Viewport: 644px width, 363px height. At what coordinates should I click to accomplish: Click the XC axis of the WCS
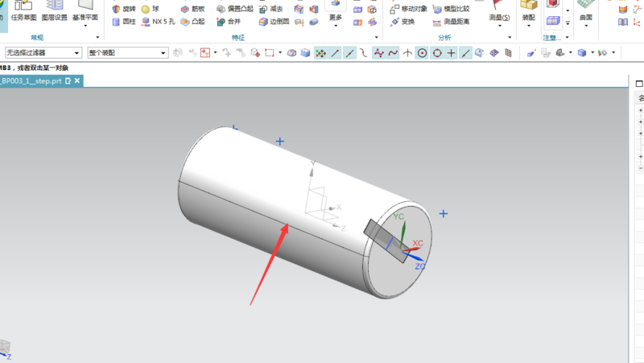tap(412, 247)
